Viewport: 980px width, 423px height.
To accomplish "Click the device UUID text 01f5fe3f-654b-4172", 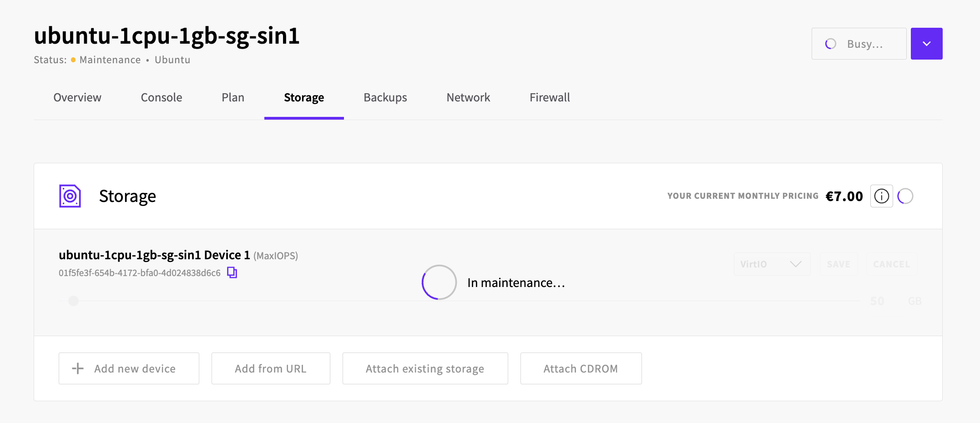I will [140, 273].
